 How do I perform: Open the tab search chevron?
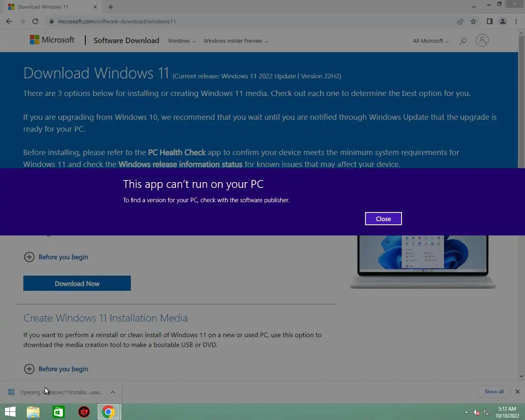(474, 7)
